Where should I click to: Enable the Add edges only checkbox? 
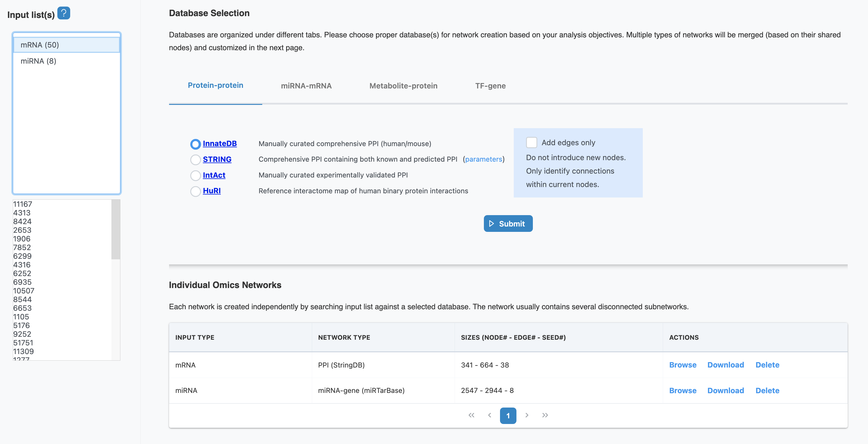tap(532, 143)
